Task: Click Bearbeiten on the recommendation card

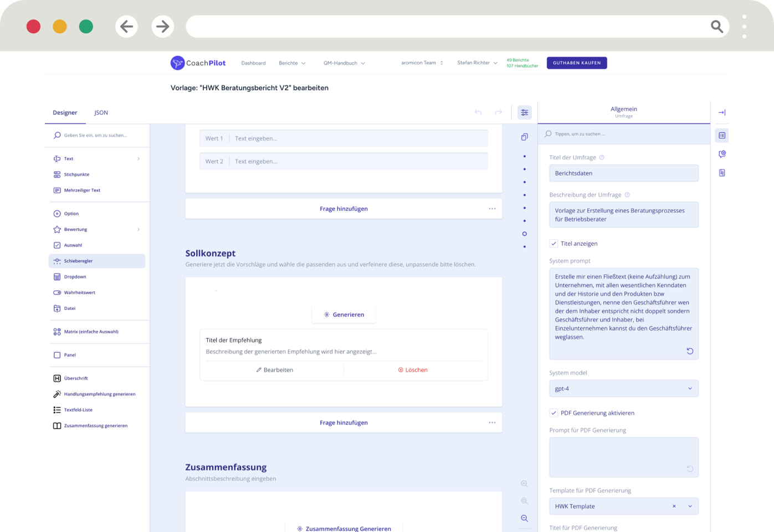Action: coord(275,370)
